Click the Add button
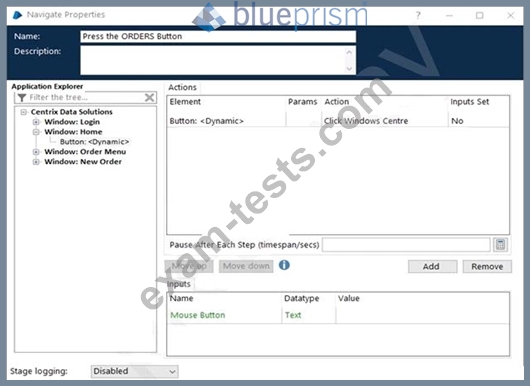Viewport: 530px width, 386px height. click(x=432, y=266)
